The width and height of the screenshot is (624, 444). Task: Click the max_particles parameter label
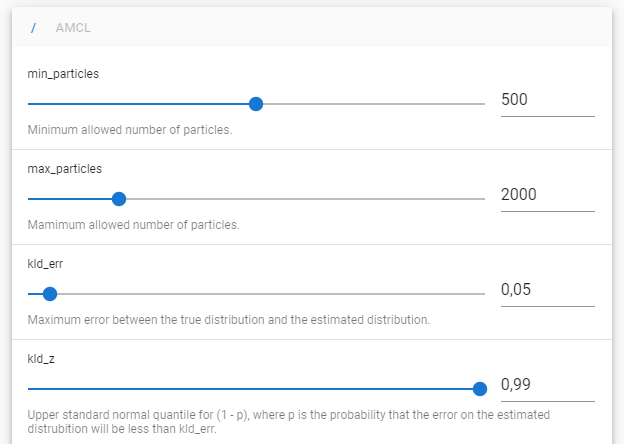coord(64,169)
